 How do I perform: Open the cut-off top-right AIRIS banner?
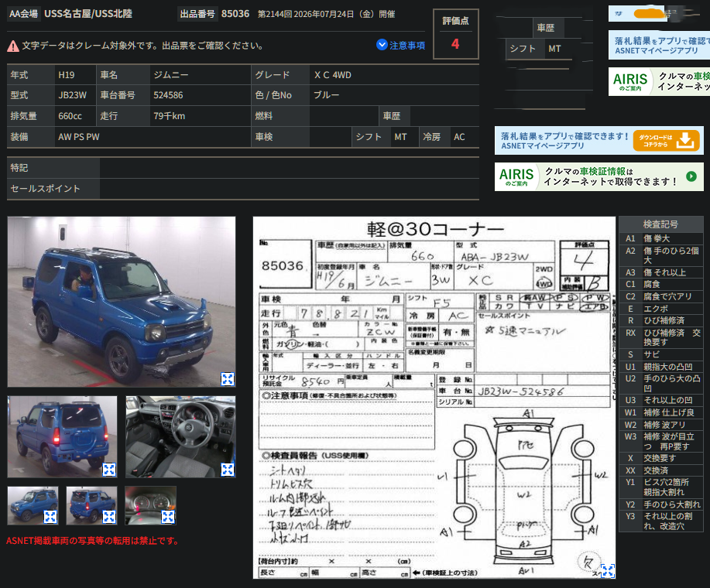click(660, 81)
